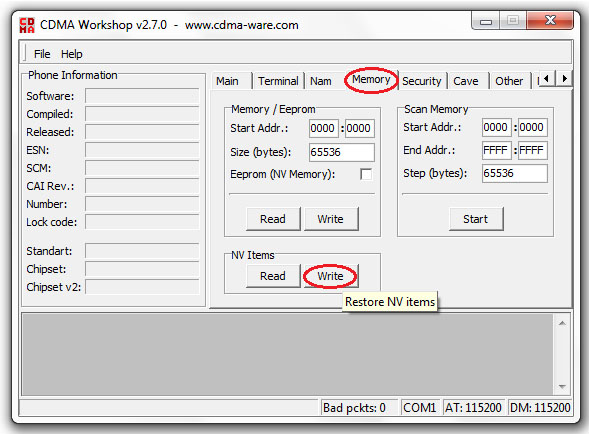This screenshot has width=589, height=434.
Task: Click Write in Memory / Eeprom group
Action: tap(331, 219)
